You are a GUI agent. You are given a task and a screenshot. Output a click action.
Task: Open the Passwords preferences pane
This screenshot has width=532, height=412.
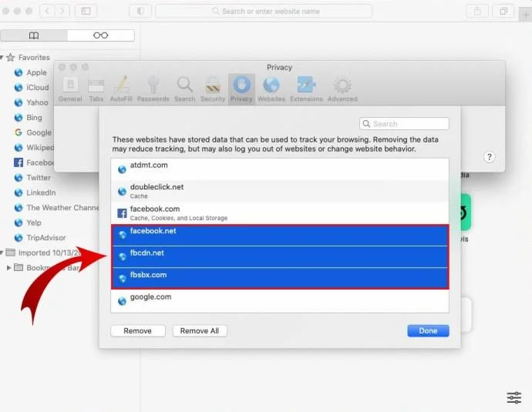coord(153,89)
